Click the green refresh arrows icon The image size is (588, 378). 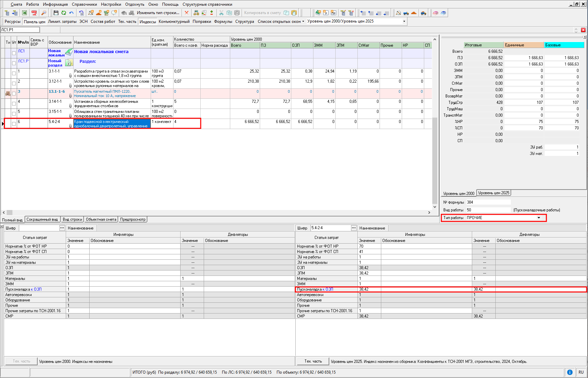pos(63,13)
